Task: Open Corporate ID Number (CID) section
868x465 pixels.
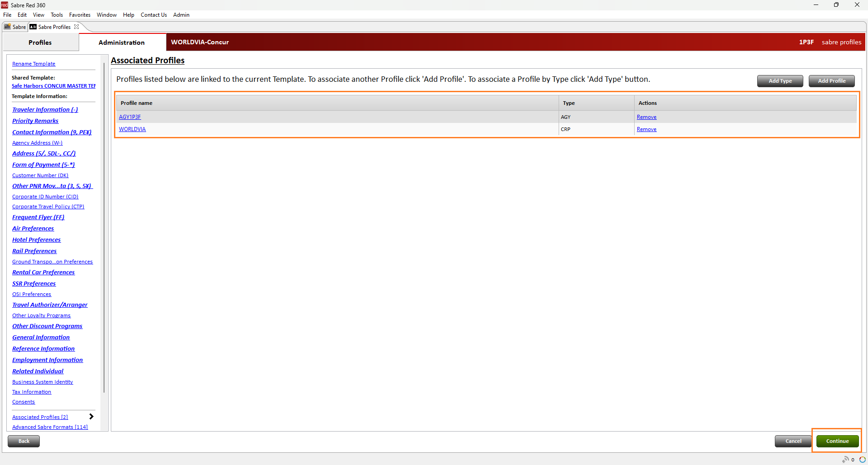Action: (45, 197)
